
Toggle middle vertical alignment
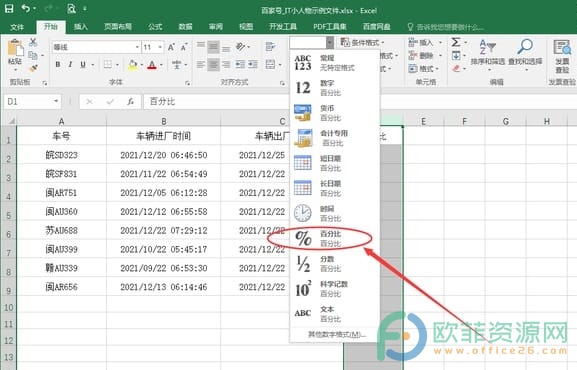click(x=213, y=47)
